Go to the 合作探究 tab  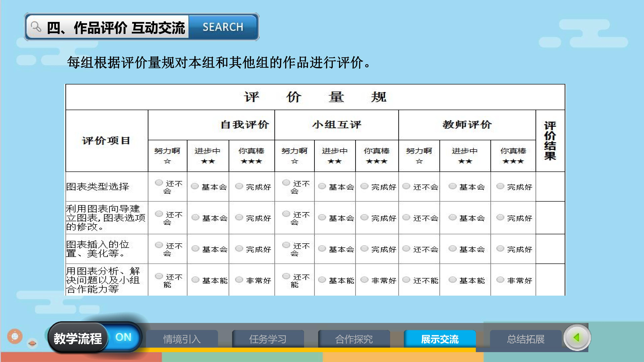tap(354, 339)
